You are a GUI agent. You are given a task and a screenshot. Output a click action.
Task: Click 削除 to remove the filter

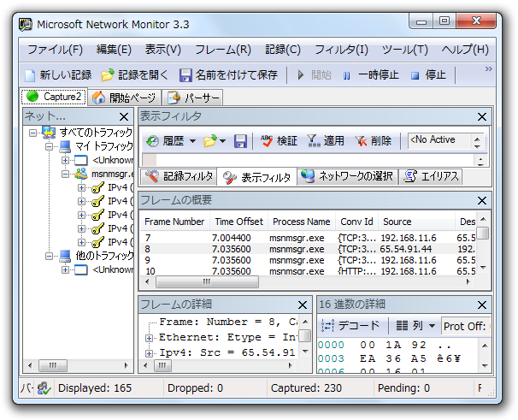[373, 141]
